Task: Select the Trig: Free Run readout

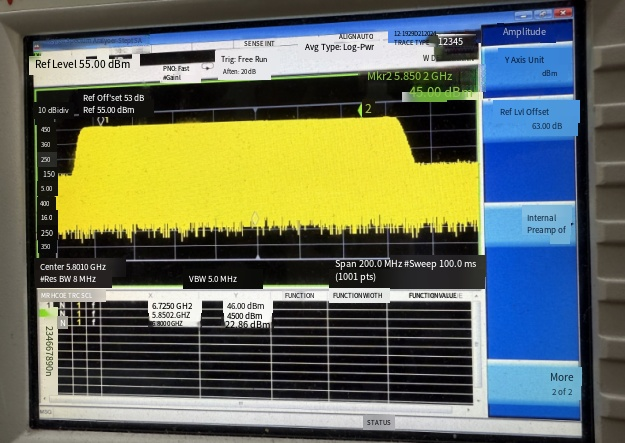Action: pos(244,59)
